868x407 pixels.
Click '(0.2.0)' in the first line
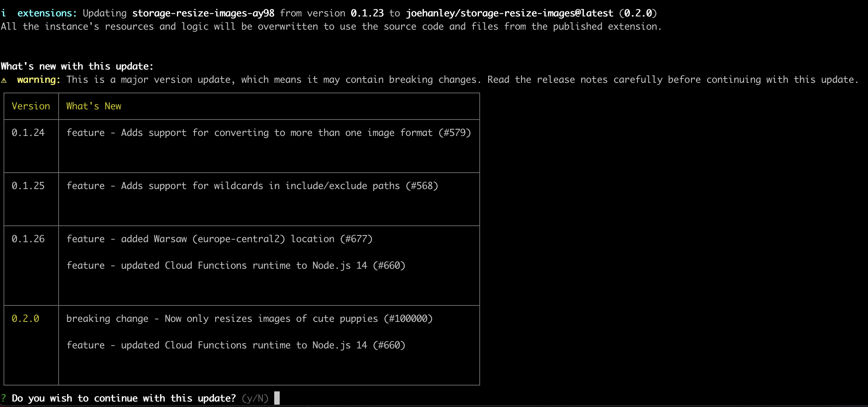[x=638, y=13]
